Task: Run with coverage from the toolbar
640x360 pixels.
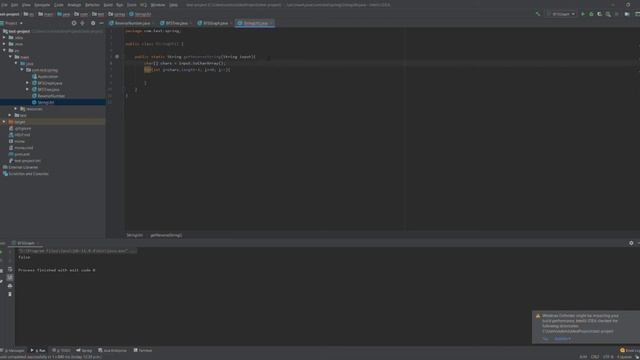Action: pyautogui.click(x=600, y=14)
